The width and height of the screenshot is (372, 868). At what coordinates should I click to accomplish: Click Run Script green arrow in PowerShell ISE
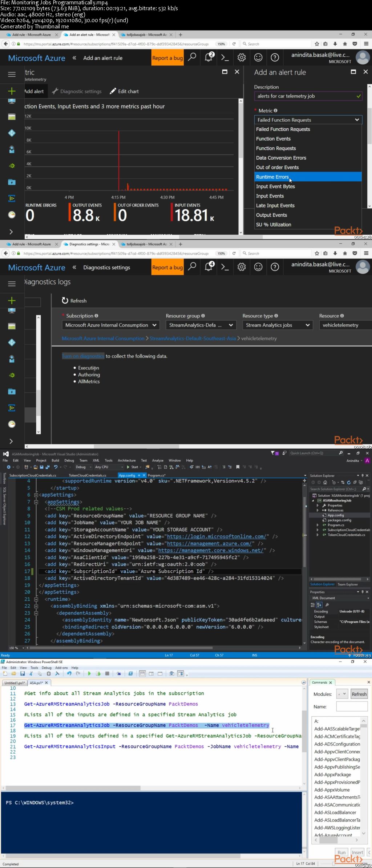tap(89, 673)
